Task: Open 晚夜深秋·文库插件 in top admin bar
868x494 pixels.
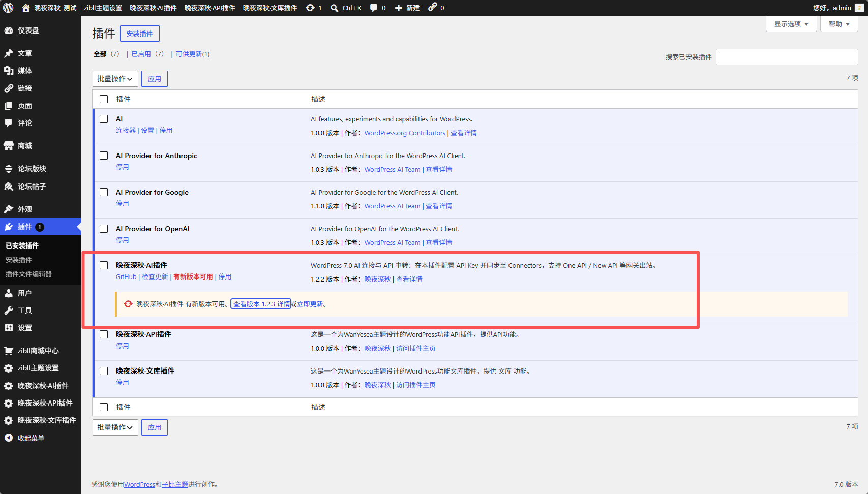Action: click(270, 8)
